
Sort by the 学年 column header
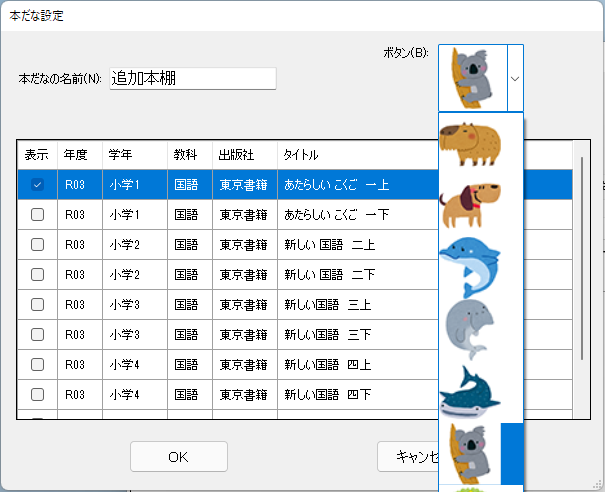[x=135, y=155]
